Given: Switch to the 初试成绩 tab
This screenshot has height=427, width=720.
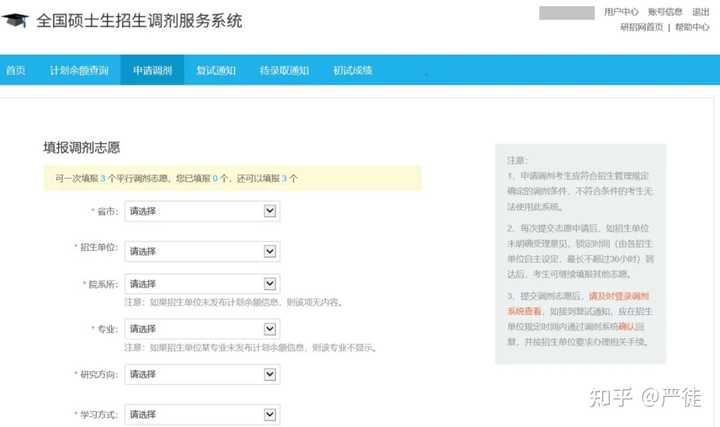Looking at the screenshot, I should [353, 70].
